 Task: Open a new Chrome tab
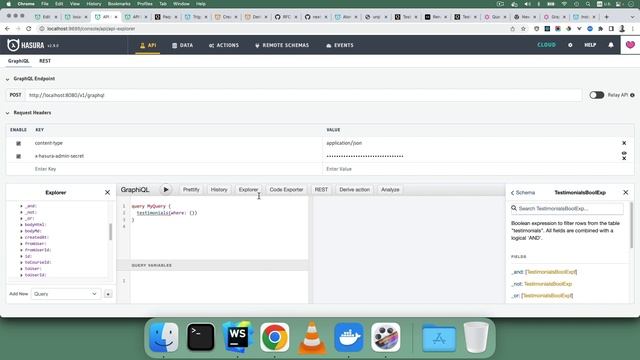607,17
